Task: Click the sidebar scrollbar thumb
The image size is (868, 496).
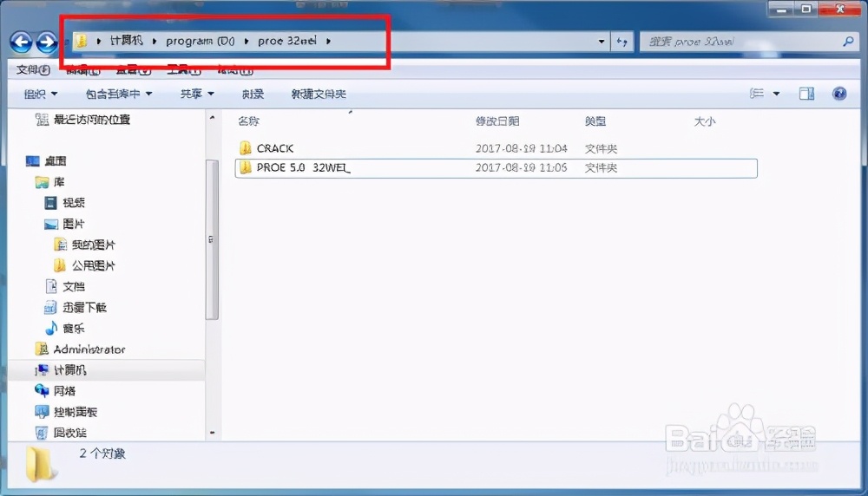Action: 212,239
